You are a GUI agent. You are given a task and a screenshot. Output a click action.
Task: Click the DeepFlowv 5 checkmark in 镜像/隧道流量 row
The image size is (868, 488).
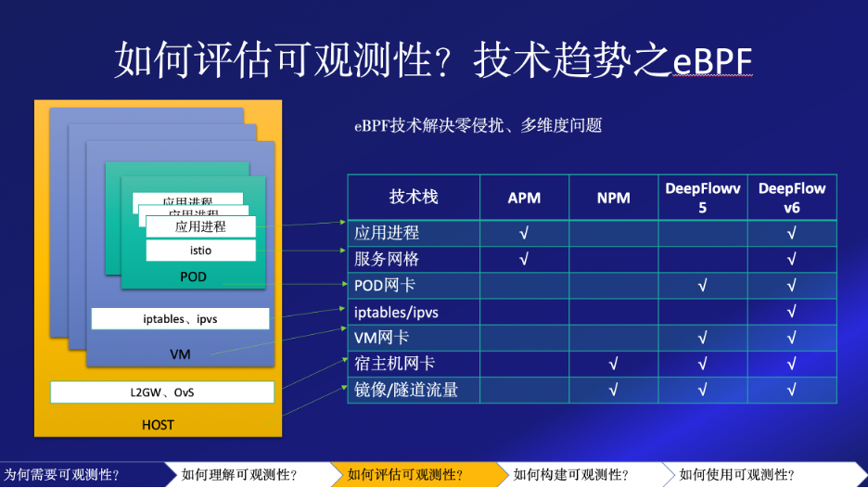point(703,390)
